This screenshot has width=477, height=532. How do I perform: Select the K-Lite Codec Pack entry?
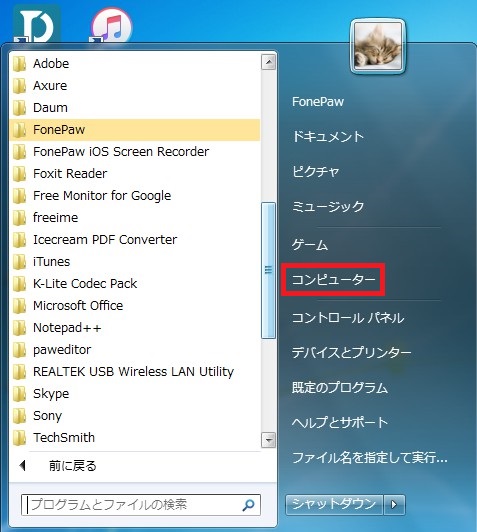tap(85, 284)
